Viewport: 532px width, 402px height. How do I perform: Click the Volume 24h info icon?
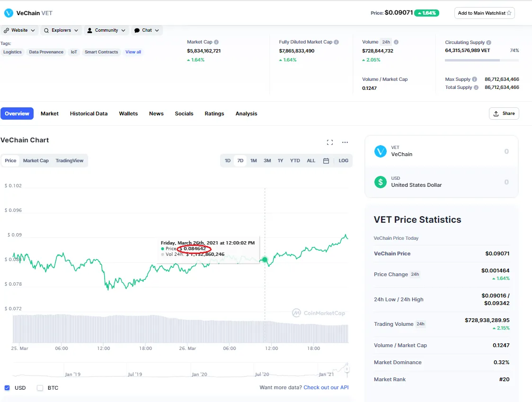coord(396,42)
